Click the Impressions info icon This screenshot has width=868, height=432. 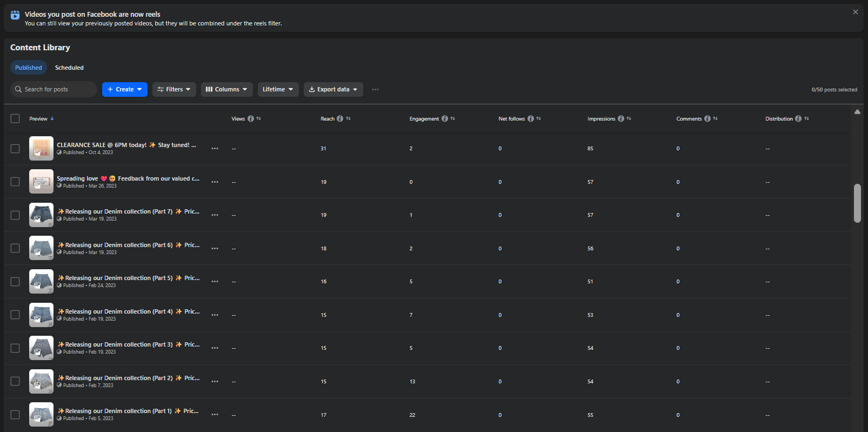coord(621,119)
